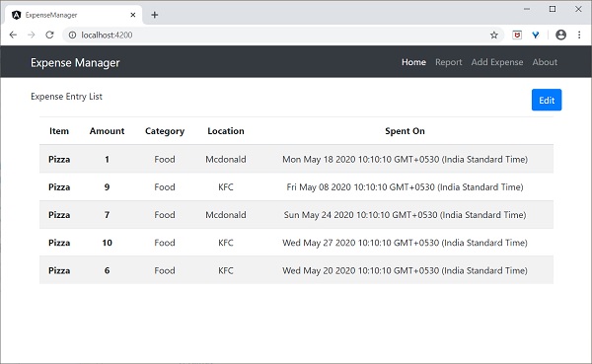
Task: Open the blue Y extension icon
Action: (536, 36)
